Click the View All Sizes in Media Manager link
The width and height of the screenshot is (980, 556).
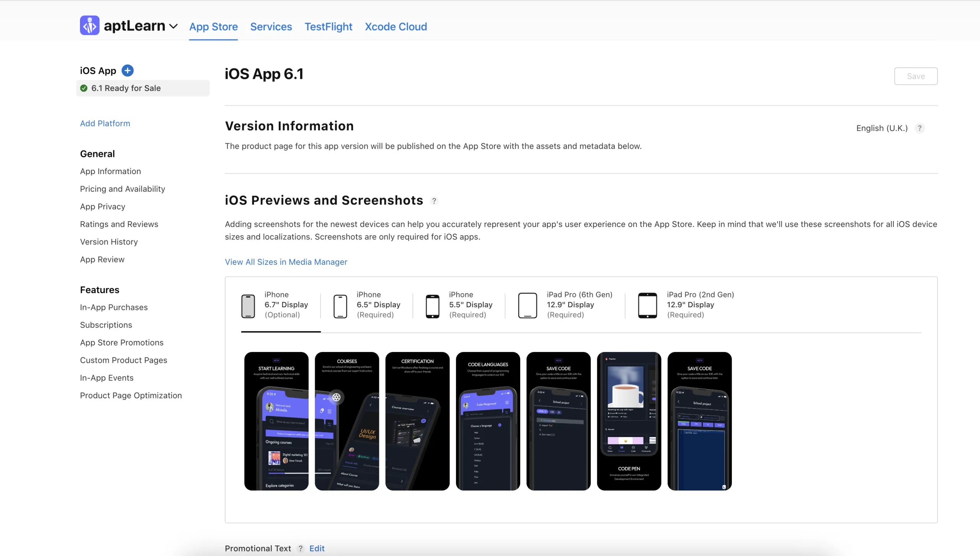(285, 261)
